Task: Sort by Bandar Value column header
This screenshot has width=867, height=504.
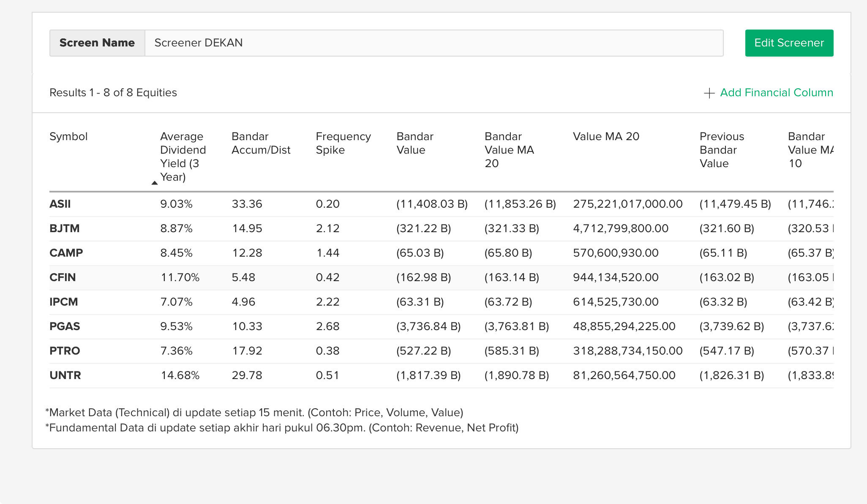Action: click(414, 143)
